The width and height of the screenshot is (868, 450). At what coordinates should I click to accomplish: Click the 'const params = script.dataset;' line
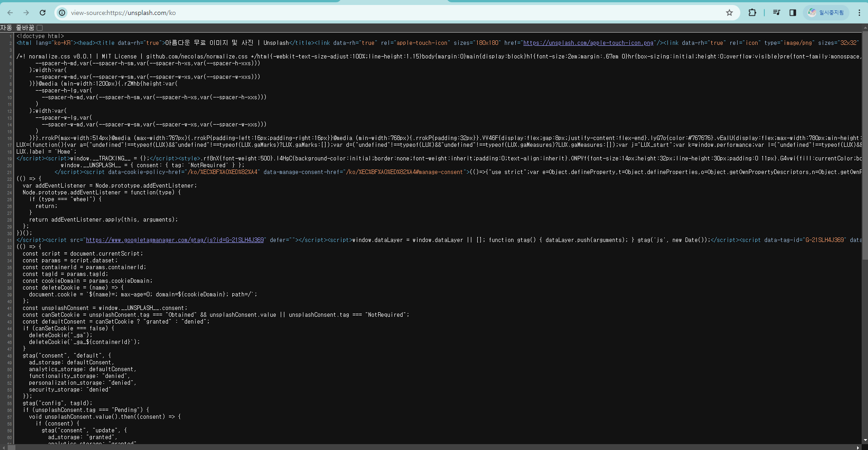click(x=70, y=261)
